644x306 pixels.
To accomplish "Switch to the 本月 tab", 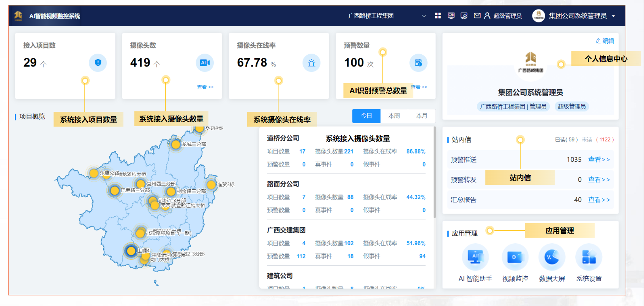I will (x=421, y=116).
